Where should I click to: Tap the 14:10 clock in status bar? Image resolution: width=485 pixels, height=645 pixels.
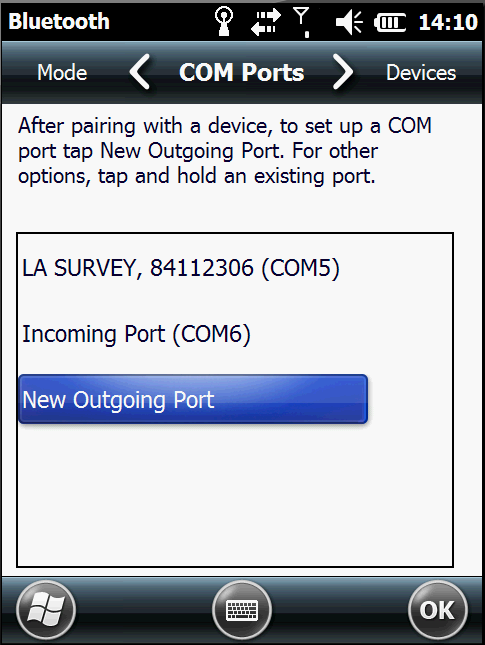point(448,22)
